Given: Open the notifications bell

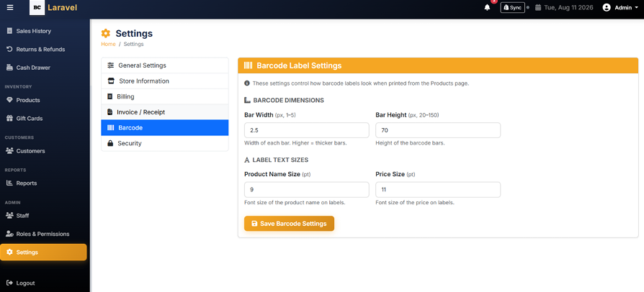Looking at the screenshot, I should click(487, 7).
